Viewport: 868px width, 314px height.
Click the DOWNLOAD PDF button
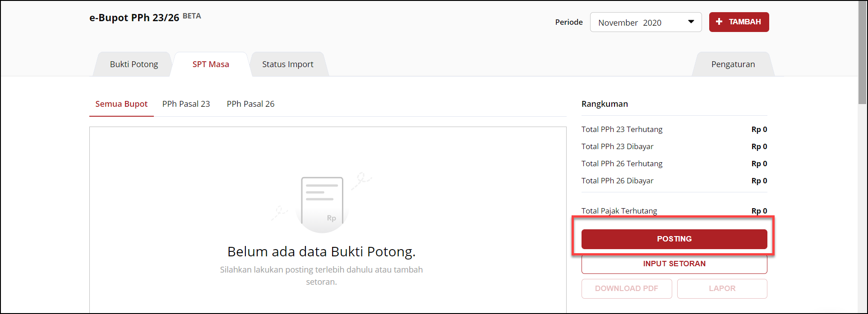(x=626, y=289)
